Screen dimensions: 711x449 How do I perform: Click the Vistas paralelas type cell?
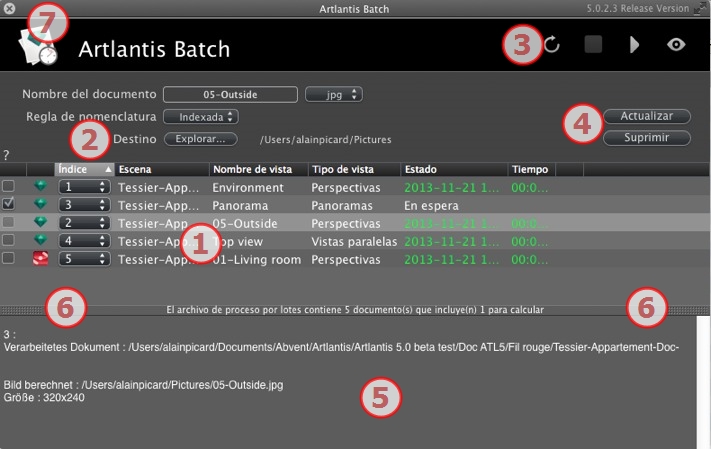pyautogui.click(x=354, y=242)
